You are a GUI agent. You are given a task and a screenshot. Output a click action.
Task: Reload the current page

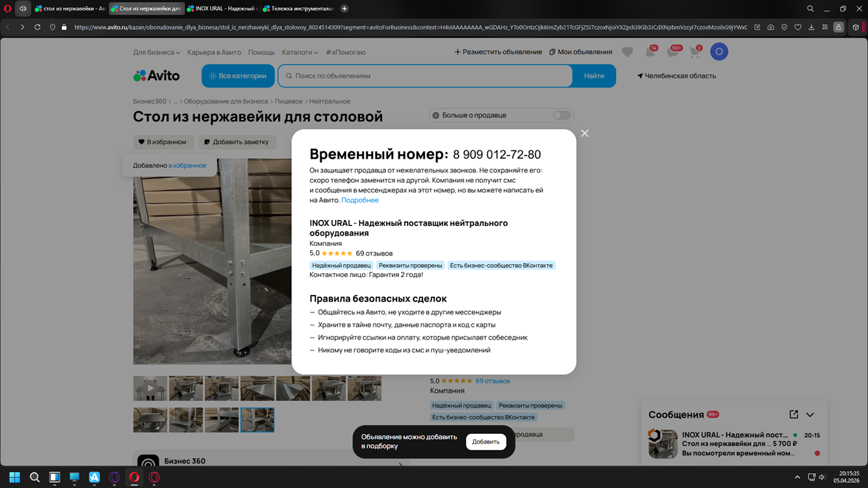tap(37, 27)
